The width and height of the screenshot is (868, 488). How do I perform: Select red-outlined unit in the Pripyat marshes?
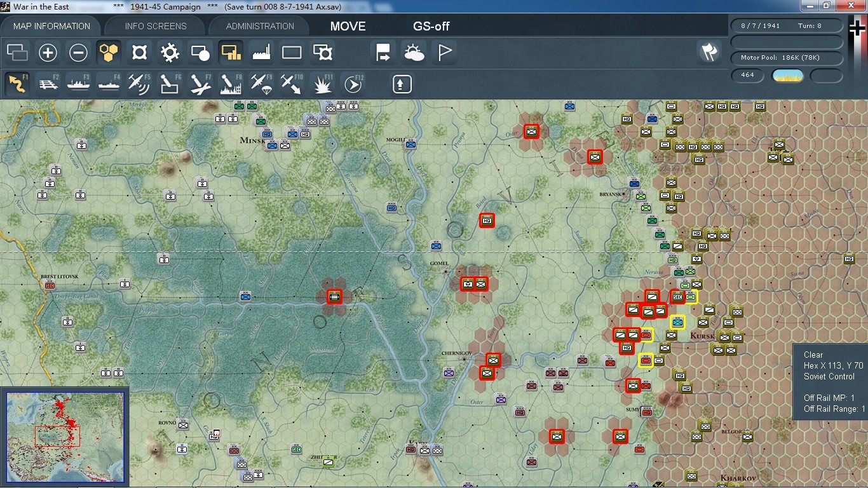tap(335, 296)
